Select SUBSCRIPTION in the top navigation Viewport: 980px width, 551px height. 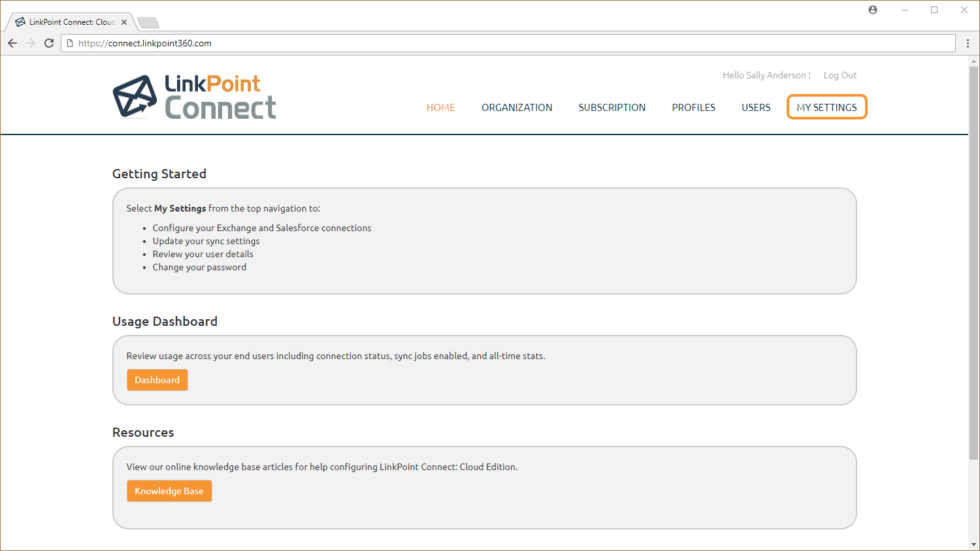tap(612, 108)
